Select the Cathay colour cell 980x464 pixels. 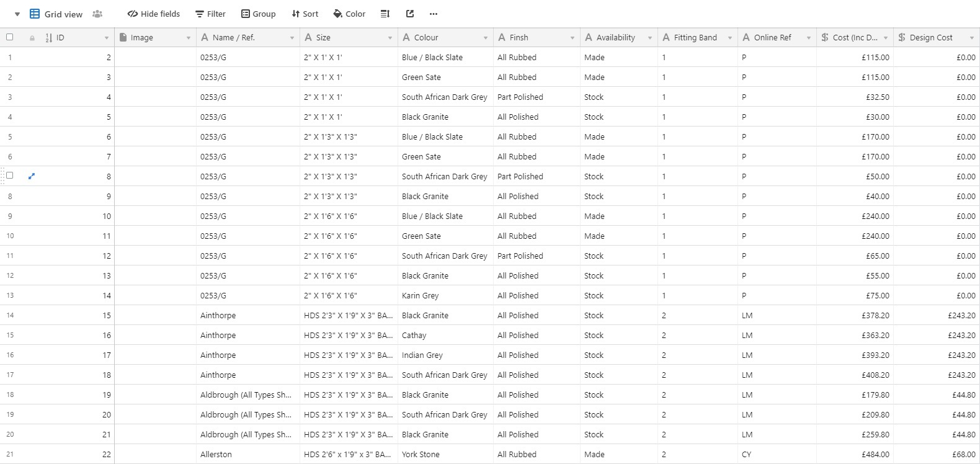point(445,335)
